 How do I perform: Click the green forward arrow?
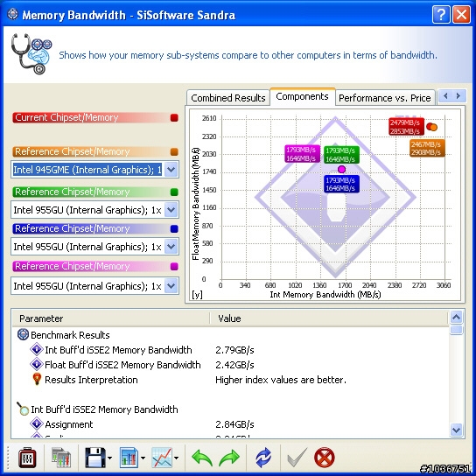(x=229, y=458)
